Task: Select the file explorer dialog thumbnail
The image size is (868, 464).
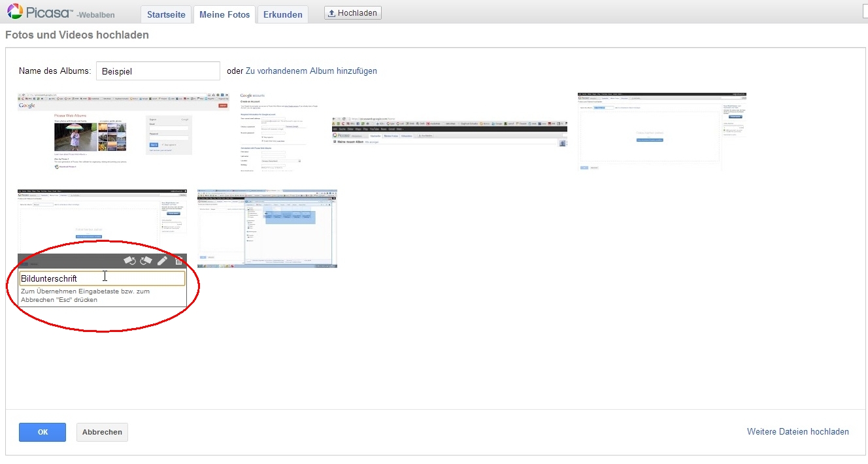Action: [267, 228]
